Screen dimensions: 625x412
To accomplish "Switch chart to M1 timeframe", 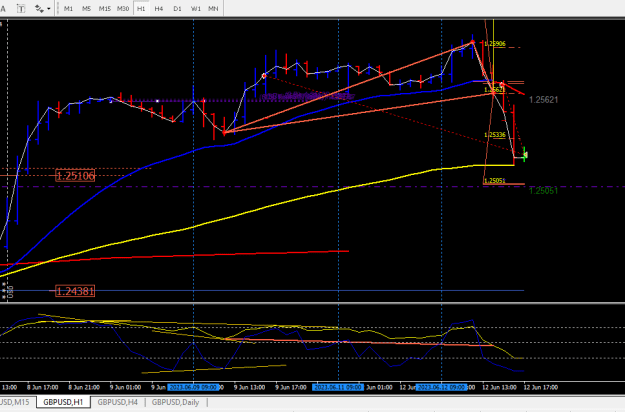I will coord(68,8).
